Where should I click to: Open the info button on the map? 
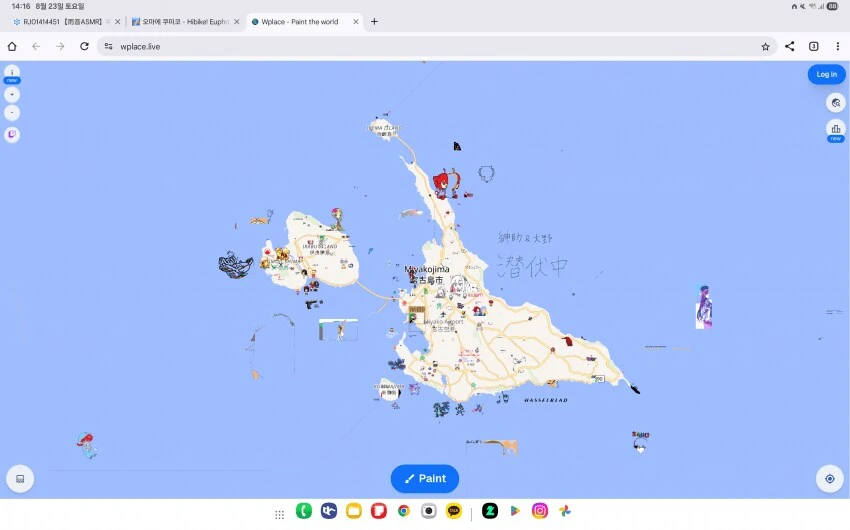click(12, 72)
